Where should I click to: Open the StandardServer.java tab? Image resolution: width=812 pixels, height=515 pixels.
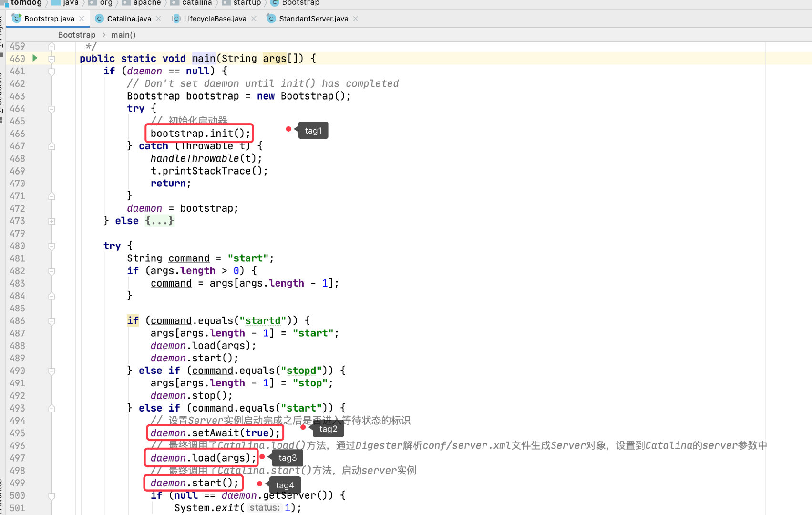pos(313,19)
